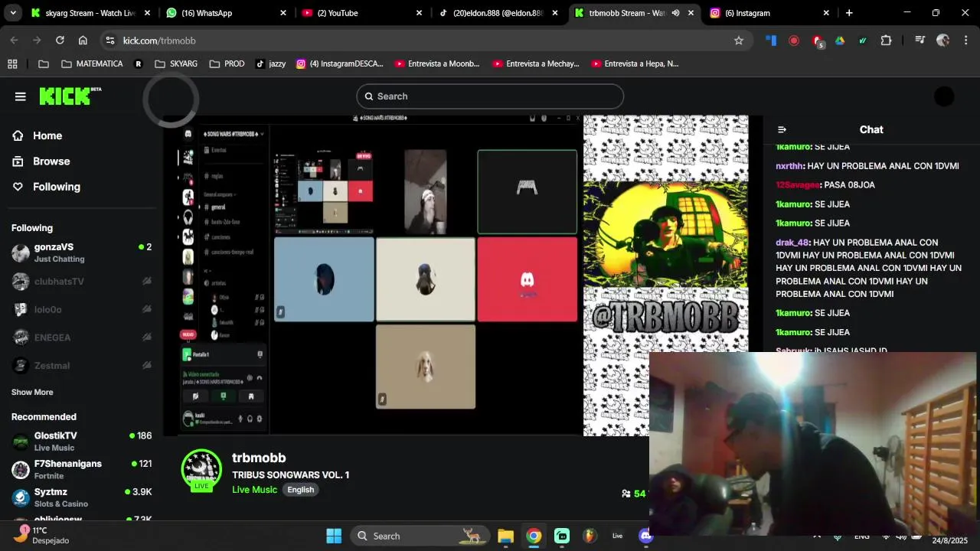Screen dimensions: 980x551
Task: Click the user avatar at top right of Kick
Action: point(944,96)
